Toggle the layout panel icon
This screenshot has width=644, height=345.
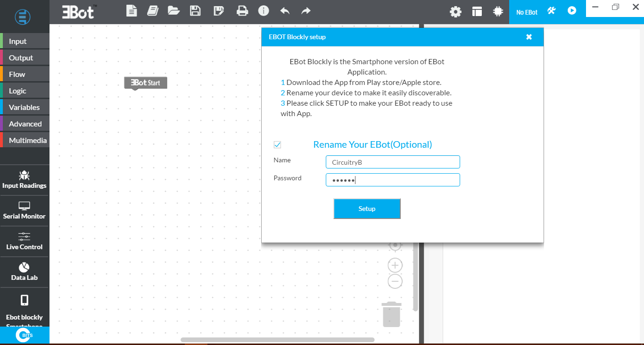(x=477, y=12)
